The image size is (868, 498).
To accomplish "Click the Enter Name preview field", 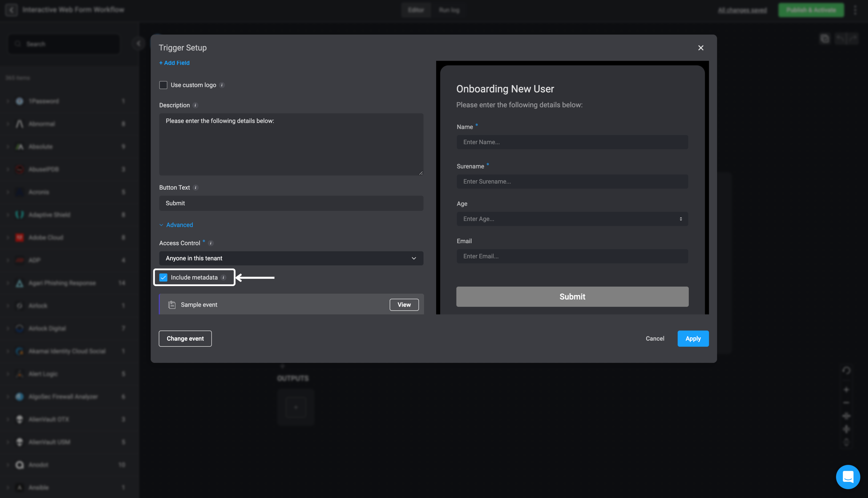I will [572, 142].
